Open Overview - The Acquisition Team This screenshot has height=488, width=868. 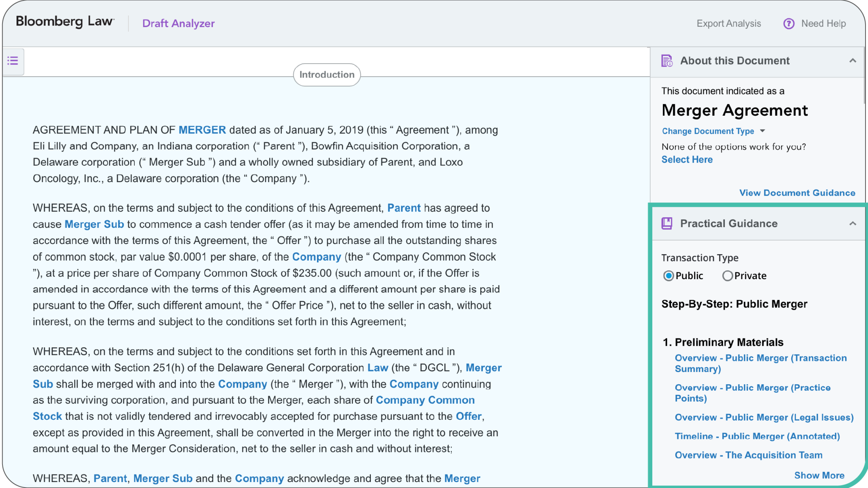(748, 455)
